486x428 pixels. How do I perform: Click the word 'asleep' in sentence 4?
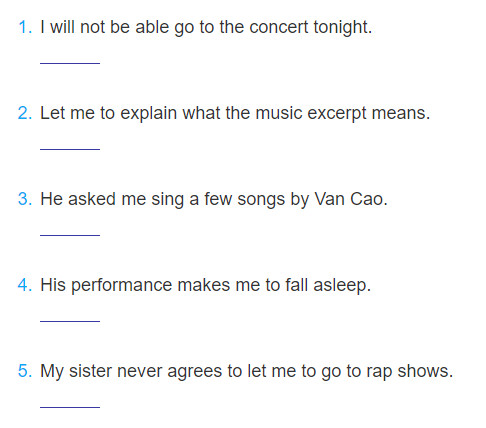pos(340,286)
